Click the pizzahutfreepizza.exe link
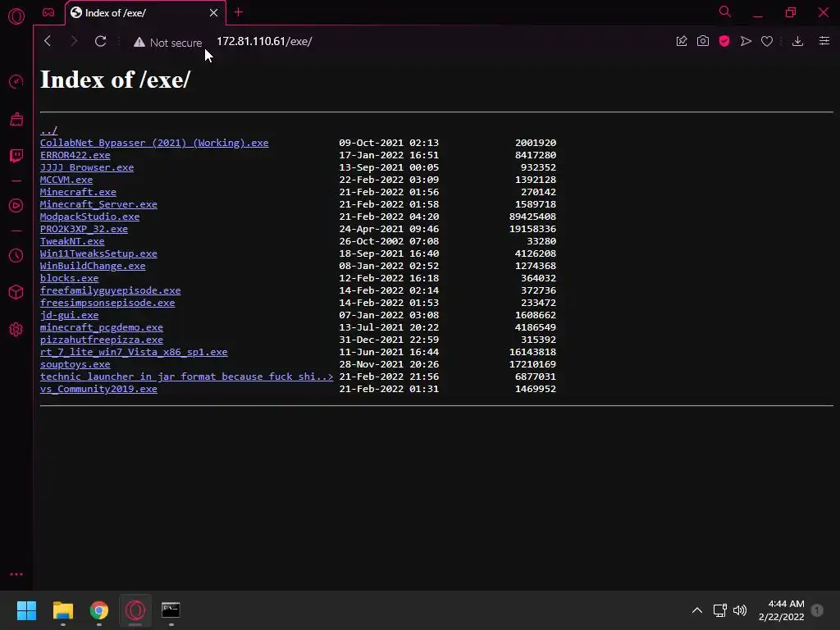The width and height of the screenshot is (840, 630). [102, 340]
